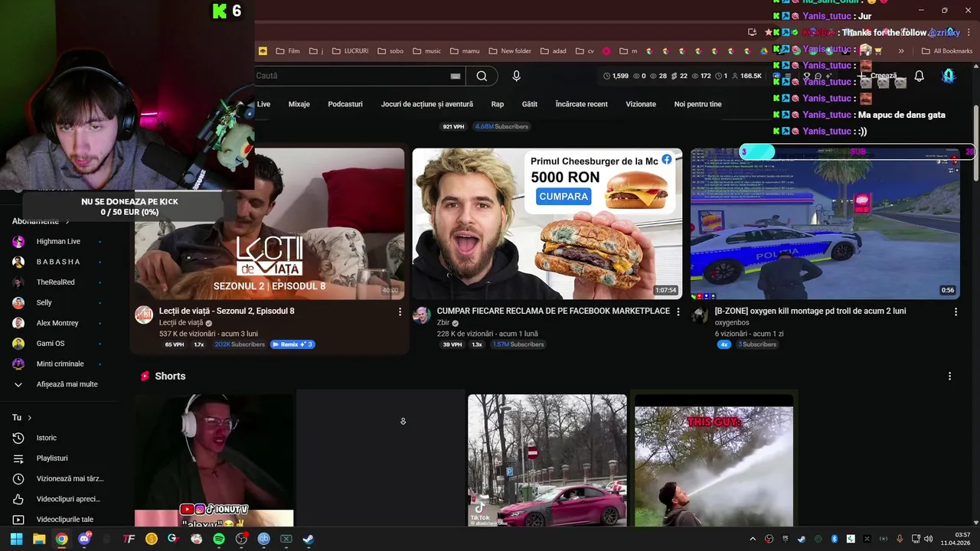980x551 pixels.
Task: Select Jocuri de acțiune și aventură chip
Action: click(x=427, y=104)
